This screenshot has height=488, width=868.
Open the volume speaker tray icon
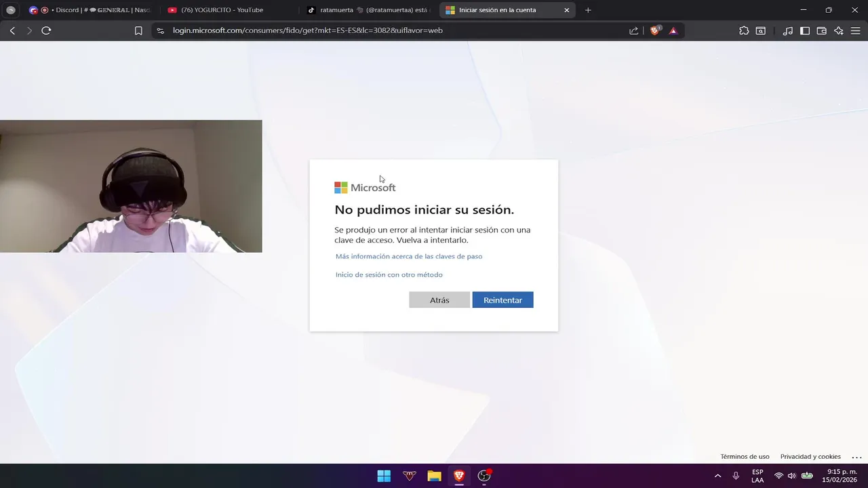pyautogui.click(x=791, y=476)
